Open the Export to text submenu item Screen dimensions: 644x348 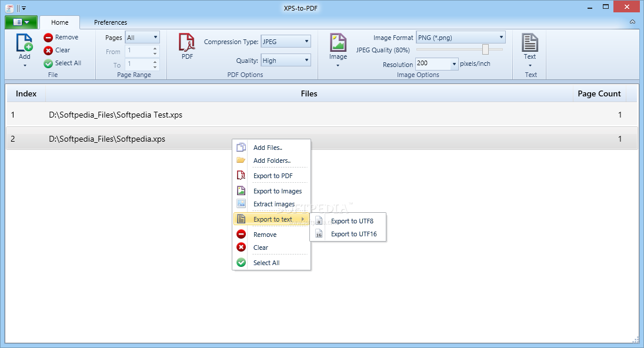(272, 219)
